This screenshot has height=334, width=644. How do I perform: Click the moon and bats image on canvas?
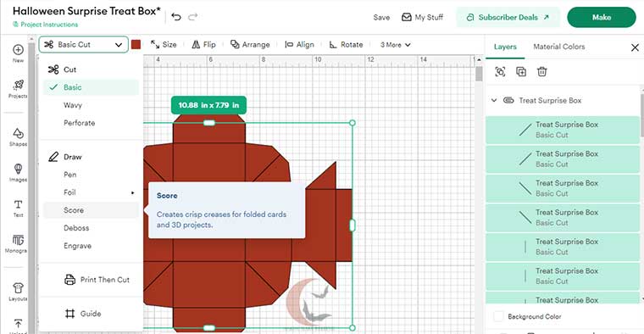pos(308,302)
